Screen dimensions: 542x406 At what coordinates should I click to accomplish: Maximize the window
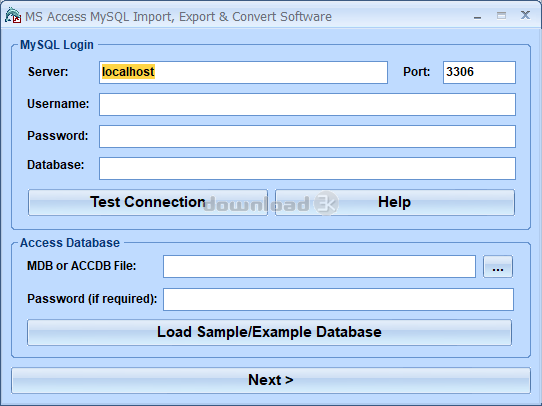click(x=501, y=16)
